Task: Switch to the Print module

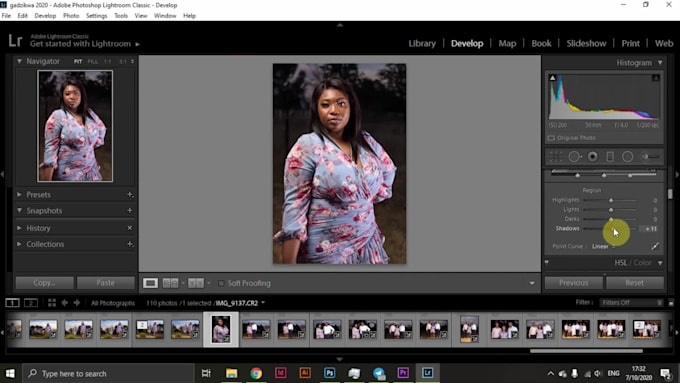Action: 631,43
